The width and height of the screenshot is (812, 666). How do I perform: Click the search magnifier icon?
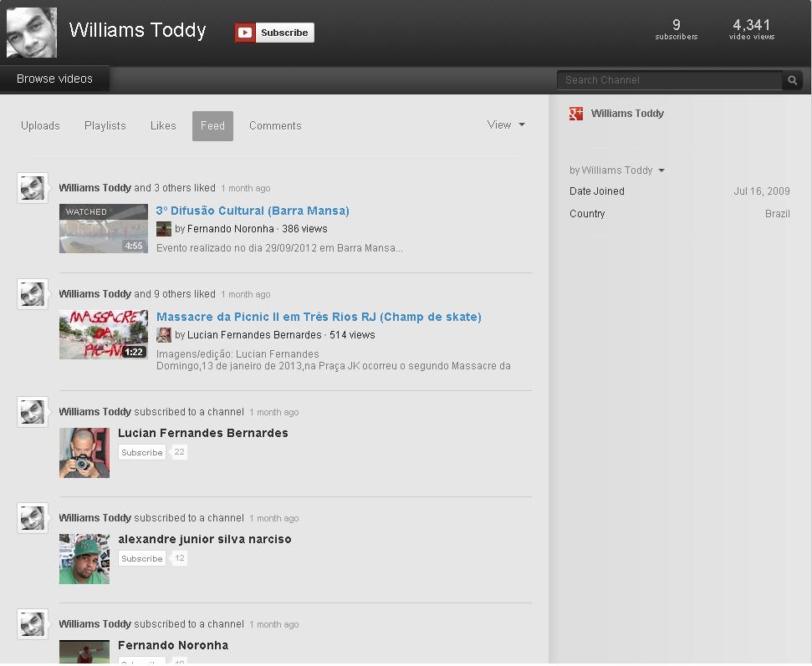click(792, 80)
